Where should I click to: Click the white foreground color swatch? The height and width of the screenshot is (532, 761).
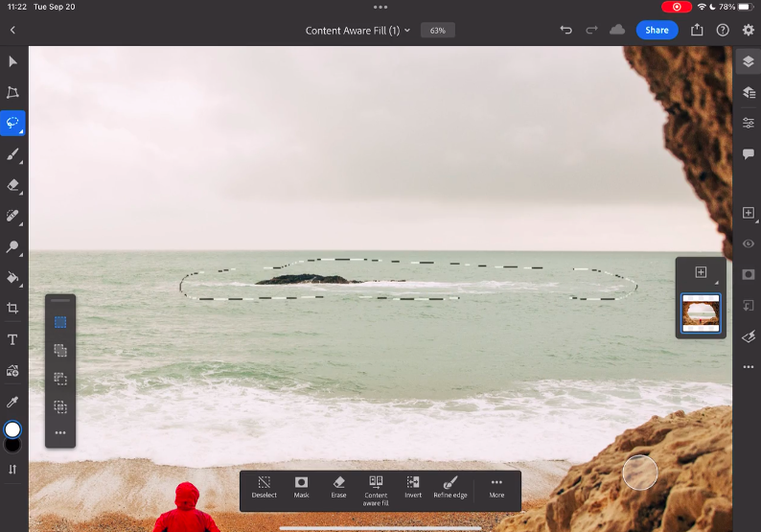(x=13, y=429)
